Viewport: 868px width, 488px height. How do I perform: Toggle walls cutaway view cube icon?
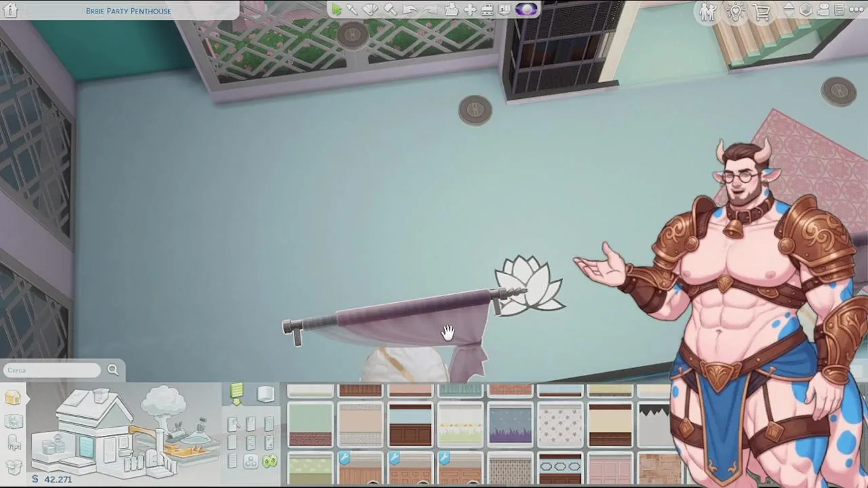806,10
